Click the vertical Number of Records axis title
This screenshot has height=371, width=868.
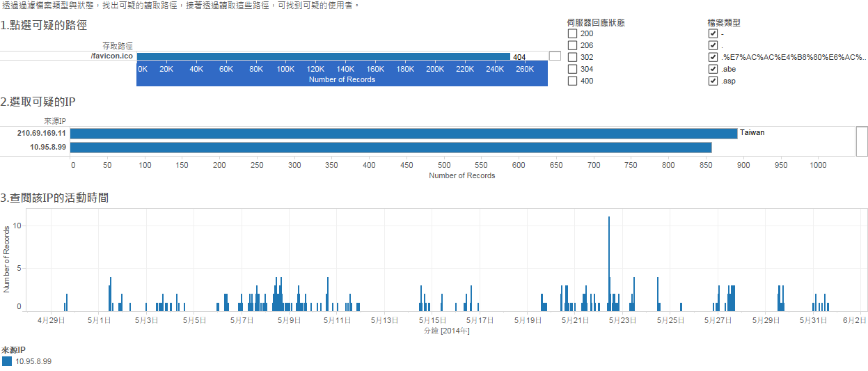coord(7,258)
